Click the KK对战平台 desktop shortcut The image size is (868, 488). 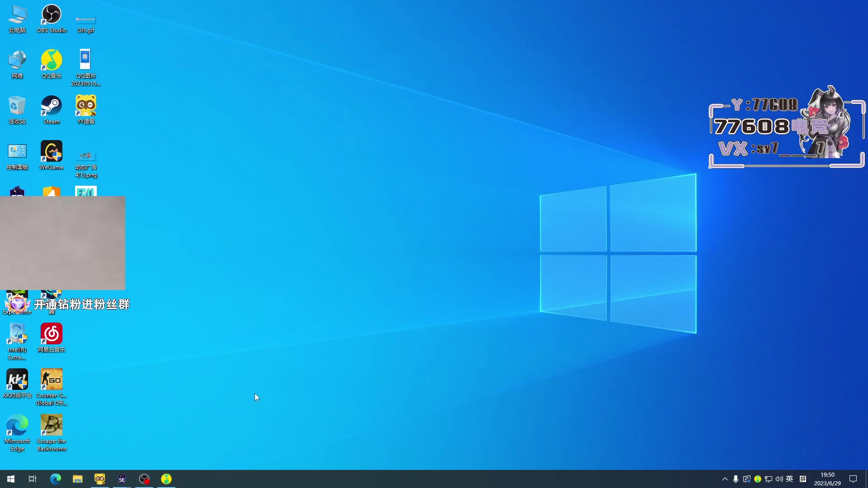tap(17, 380)
